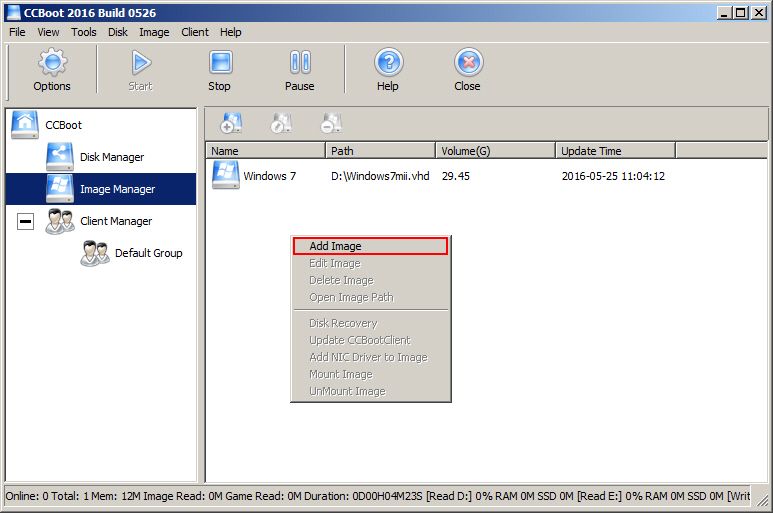
Task: Click the CCBoot title bar app icon
Action: tap(14, 13)
